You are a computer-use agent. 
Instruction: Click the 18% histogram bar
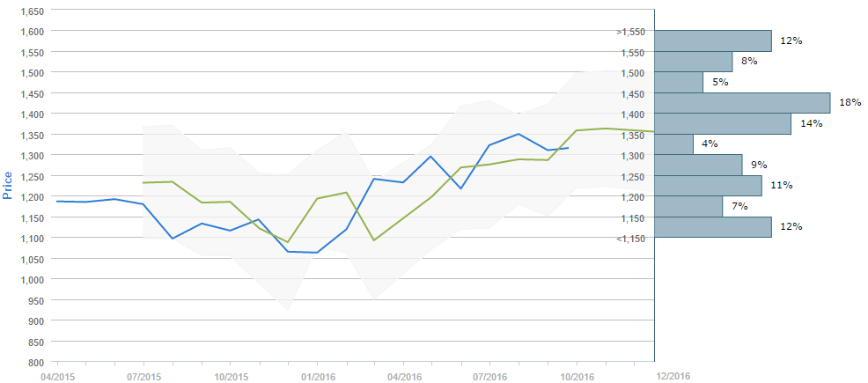(x=742, y=103)
